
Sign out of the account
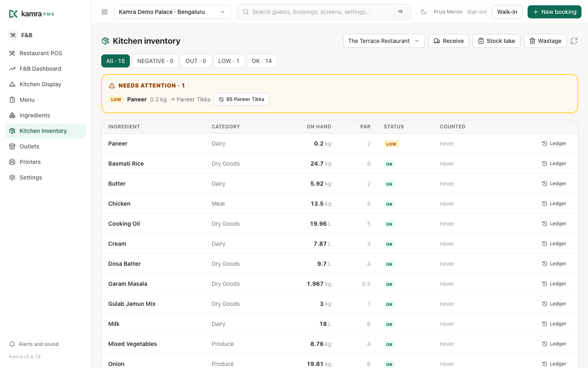(x=477, y=12)
